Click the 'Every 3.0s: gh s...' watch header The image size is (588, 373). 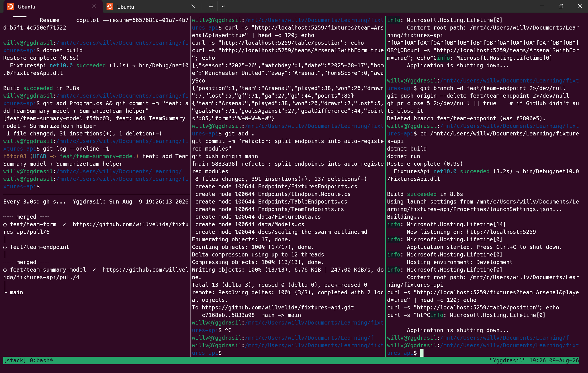(35, 202)
